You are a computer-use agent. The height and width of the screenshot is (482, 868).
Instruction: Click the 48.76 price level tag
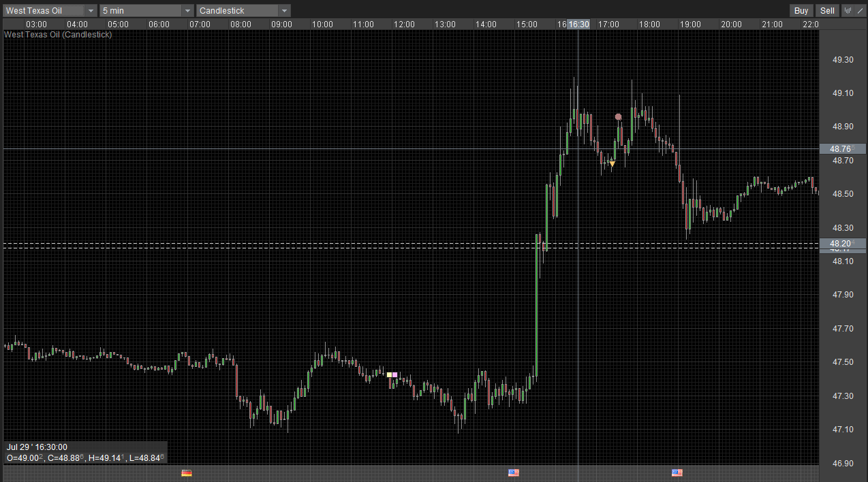point(842,148)
